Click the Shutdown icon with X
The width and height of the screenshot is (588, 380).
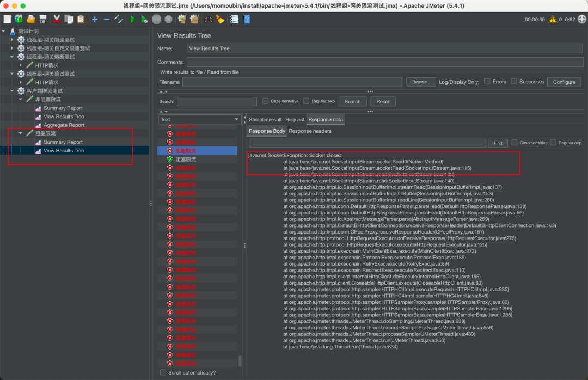(168, 19)
